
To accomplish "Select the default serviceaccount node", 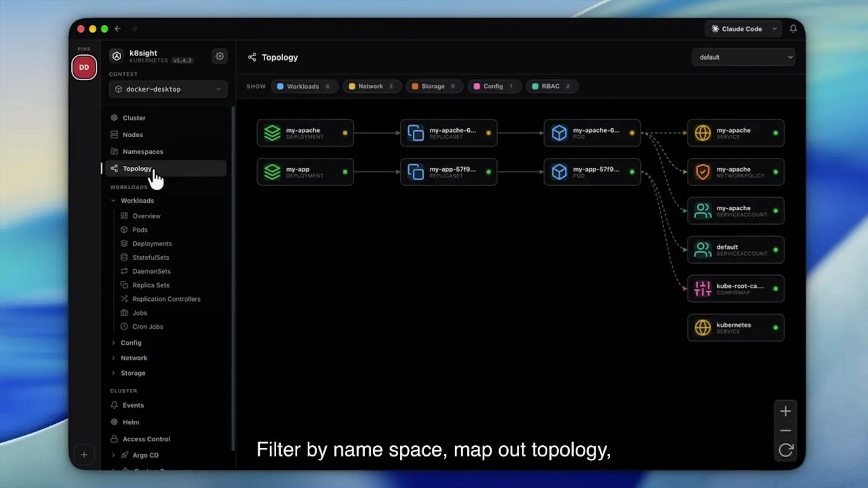I will 736,249.
